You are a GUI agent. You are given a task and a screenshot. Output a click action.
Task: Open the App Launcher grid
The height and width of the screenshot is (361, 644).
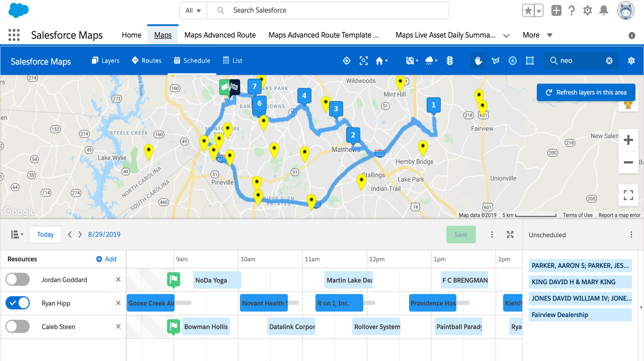(14, 35)
